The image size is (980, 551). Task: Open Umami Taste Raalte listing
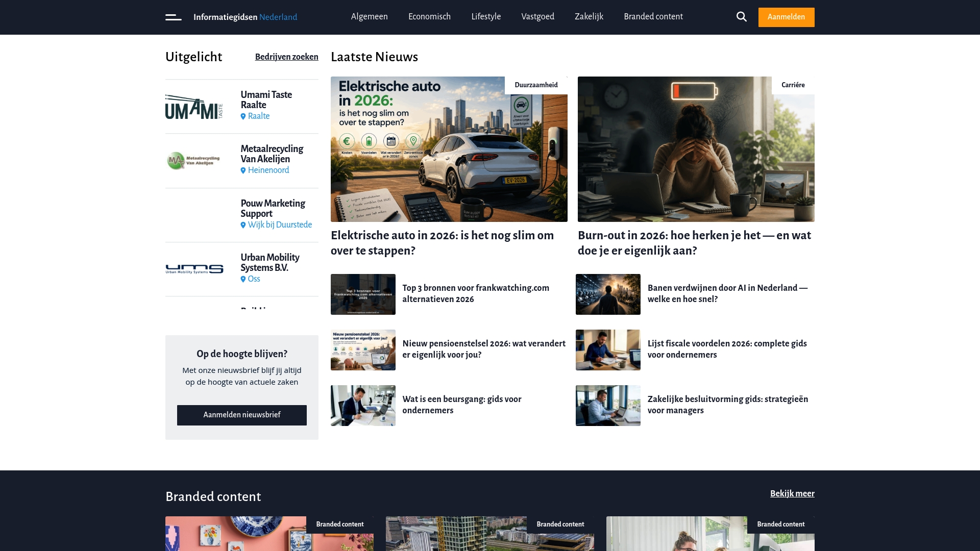tap(266, 100)
